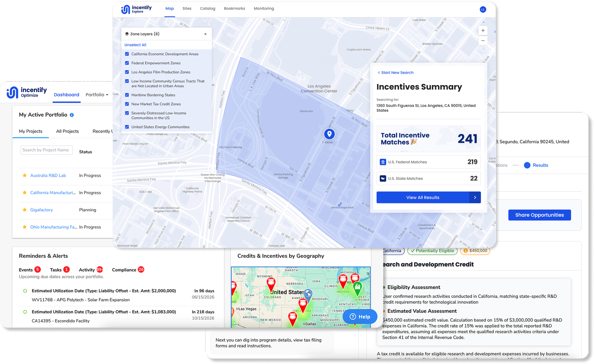Zoom in on the map with plus
This screenshot has width=594, height=364.
coord(483,30)
